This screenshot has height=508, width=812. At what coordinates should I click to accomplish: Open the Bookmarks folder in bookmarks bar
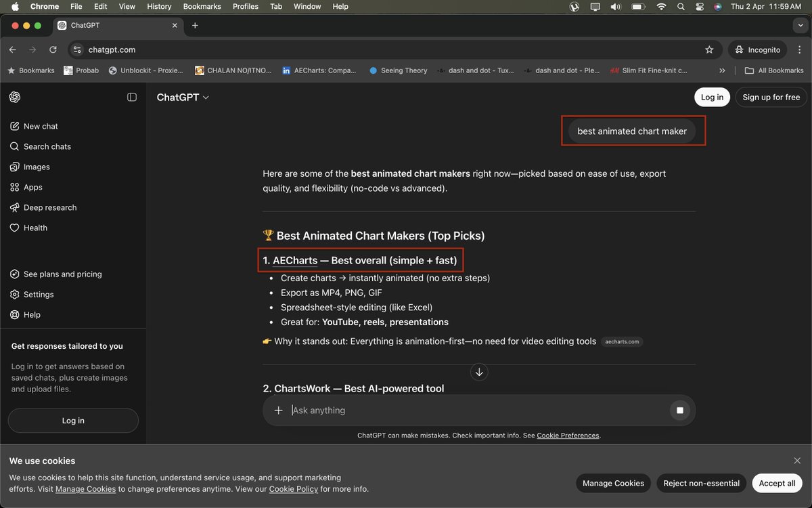click(x=30, y=70)
